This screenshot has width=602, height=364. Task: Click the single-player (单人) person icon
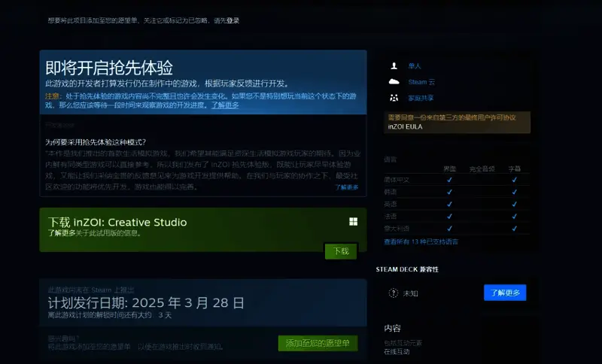tap(393, 66)
